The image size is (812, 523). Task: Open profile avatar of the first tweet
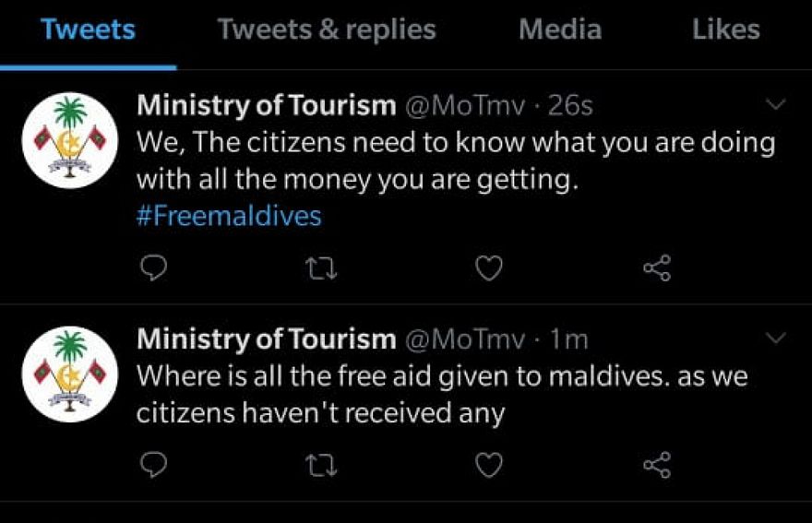(x=70, y=140)
